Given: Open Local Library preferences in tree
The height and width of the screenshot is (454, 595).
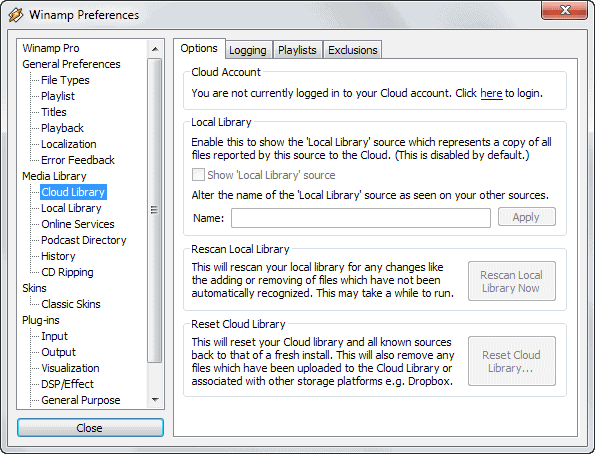Looking at the screenshot, I should (71, 208).
